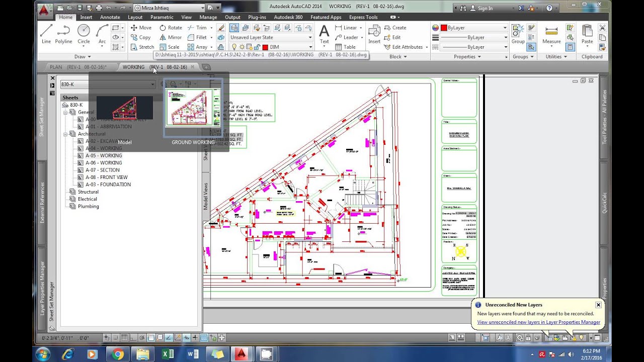Toggle Ortho mode in status bar
The width and height of the screenshot is (644, 362).
click(133, 338)
